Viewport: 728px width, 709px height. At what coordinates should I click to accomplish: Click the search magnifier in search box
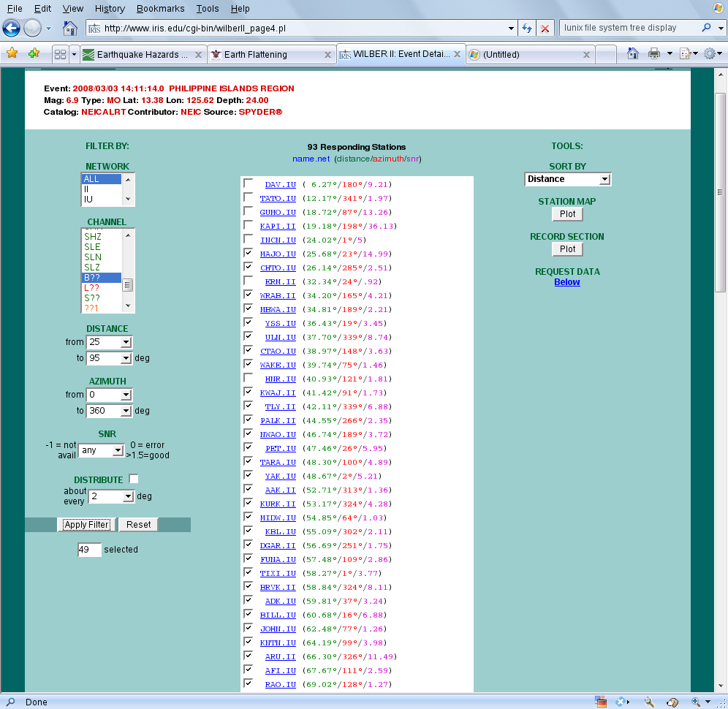707,27
